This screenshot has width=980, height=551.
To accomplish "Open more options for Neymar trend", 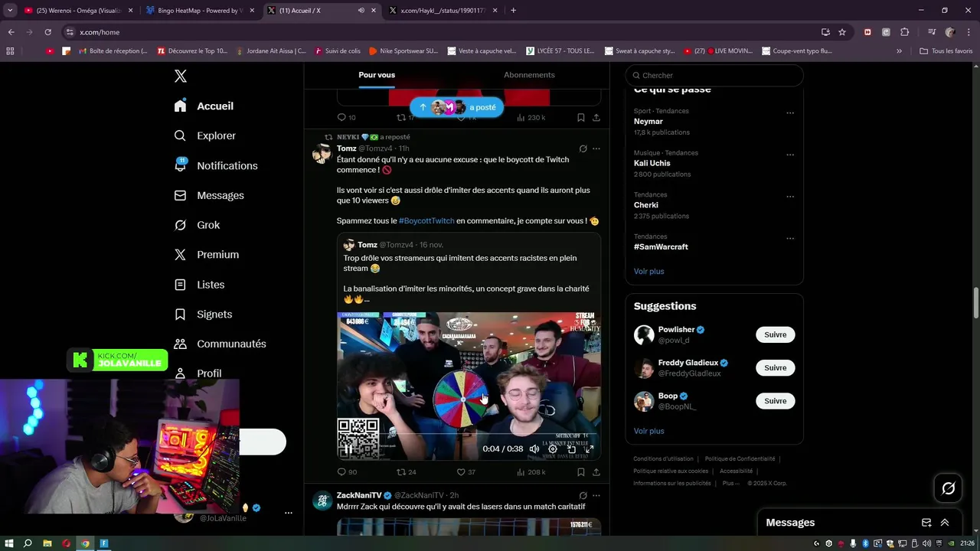I will click(790, 113).
